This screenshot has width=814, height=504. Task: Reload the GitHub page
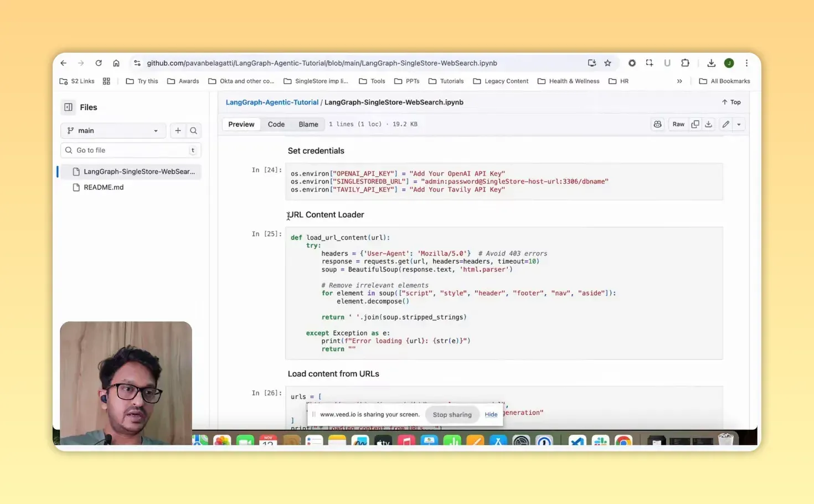pyautogui.click(x=99, y=63)
